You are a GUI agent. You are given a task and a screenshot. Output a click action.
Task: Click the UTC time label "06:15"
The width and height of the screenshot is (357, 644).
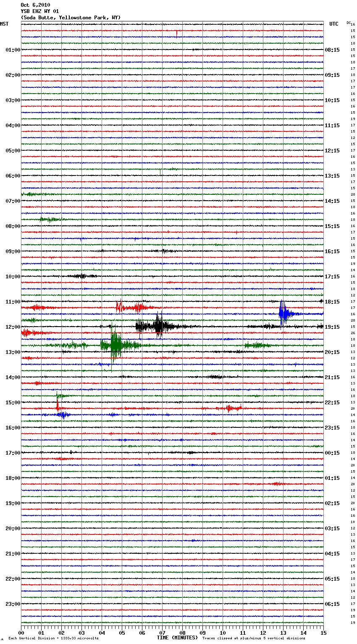332,604
